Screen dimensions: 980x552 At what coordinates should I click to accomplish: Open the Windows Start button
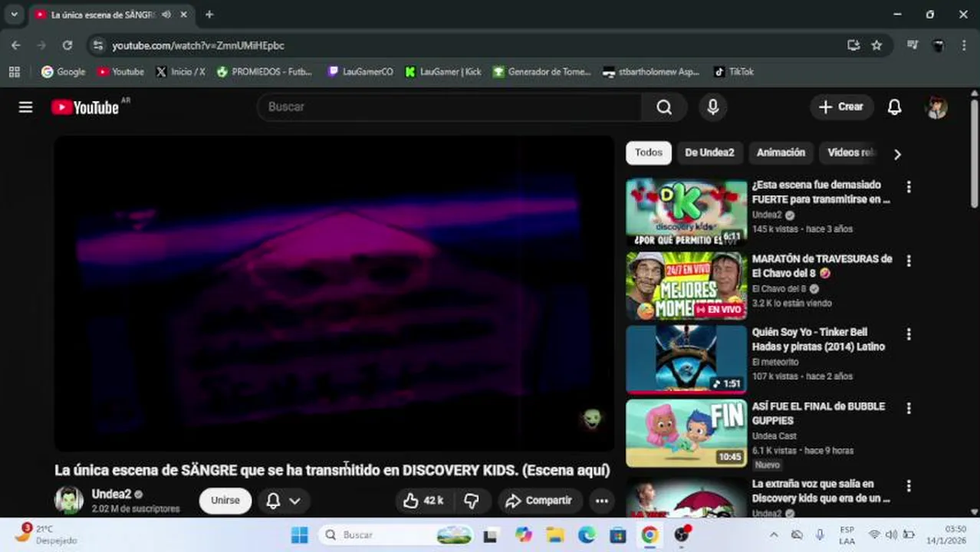pyautogui.click(x=299, y=535)
